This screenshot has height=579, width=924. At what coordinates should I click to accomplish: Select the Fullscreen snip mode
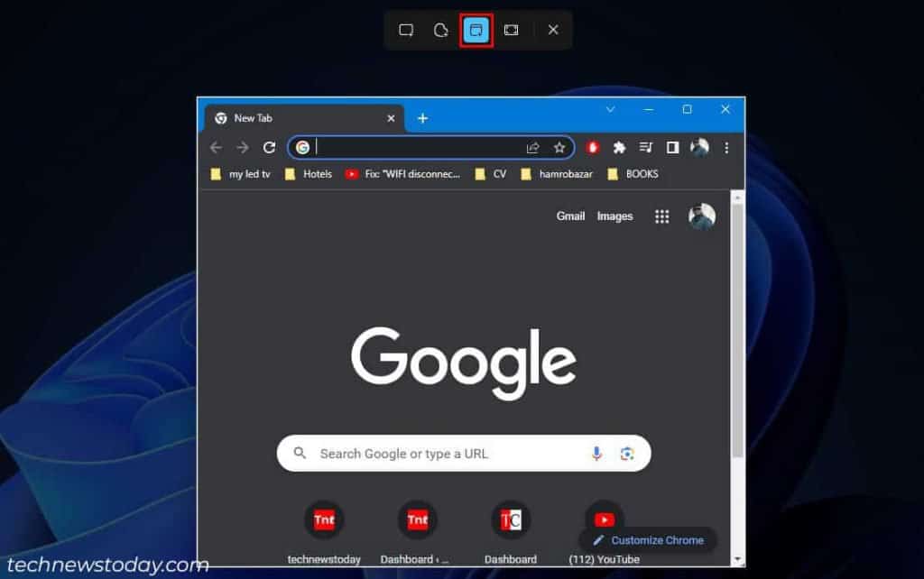[511, 30]
